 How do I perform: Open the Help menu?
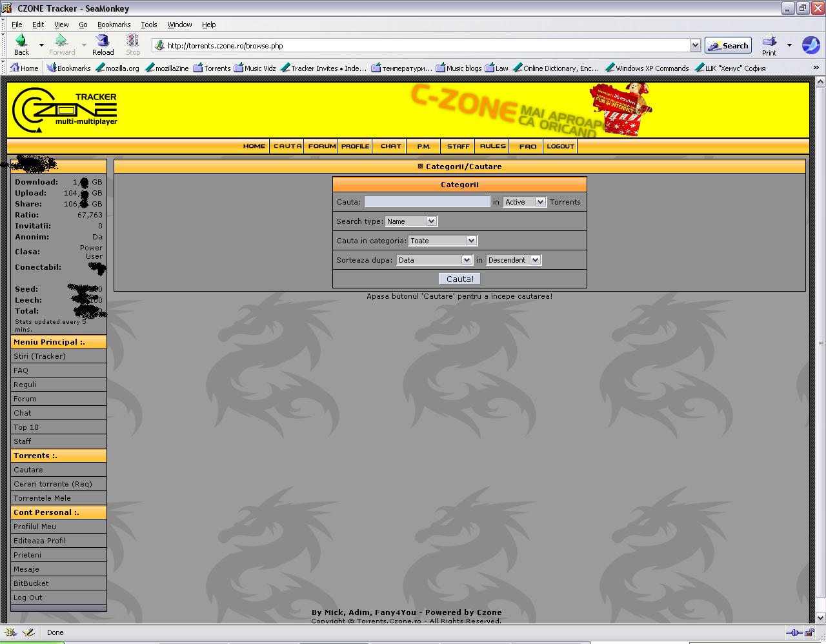pos(209,25)
